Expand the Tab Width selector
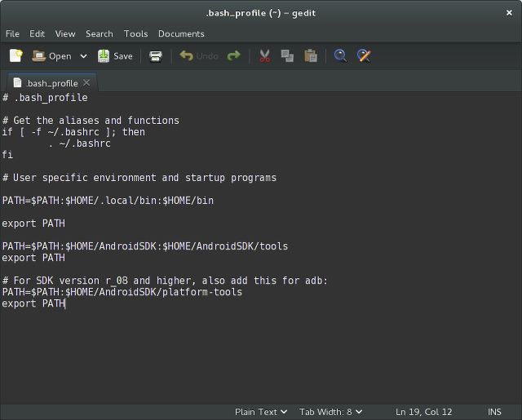522x420 pixels. (x=330, y=412)
